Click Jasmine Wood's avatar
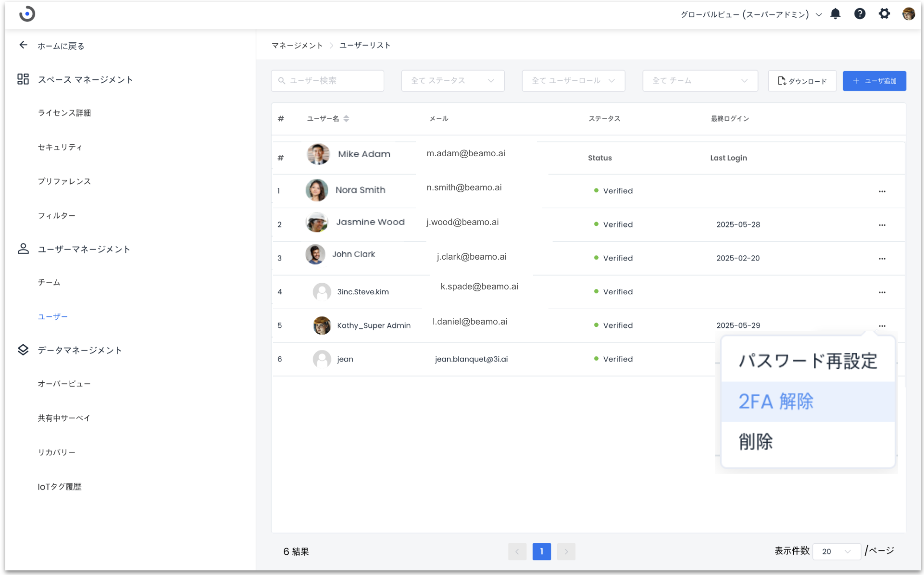 click(317, 222)
